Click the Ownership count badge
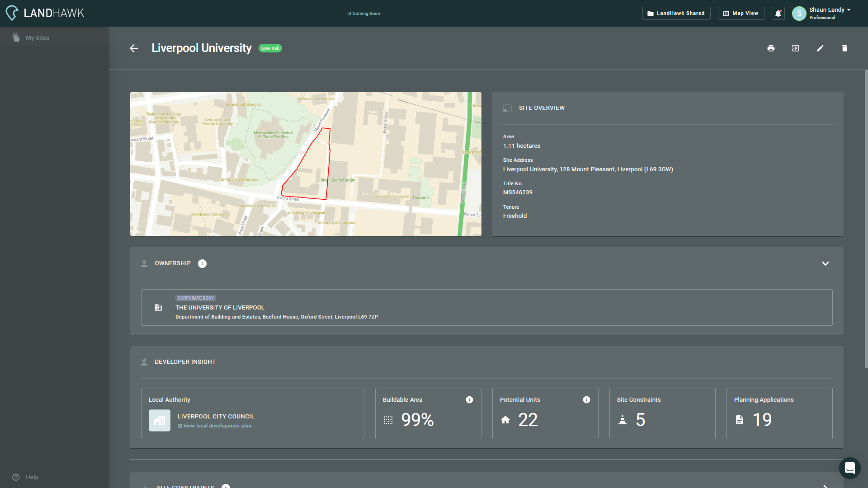Viewport: 868px width, 488px height. (202, 263)
